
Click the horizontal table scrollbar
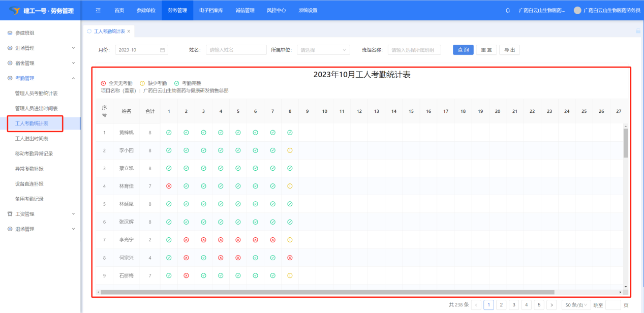coord(327,292)
